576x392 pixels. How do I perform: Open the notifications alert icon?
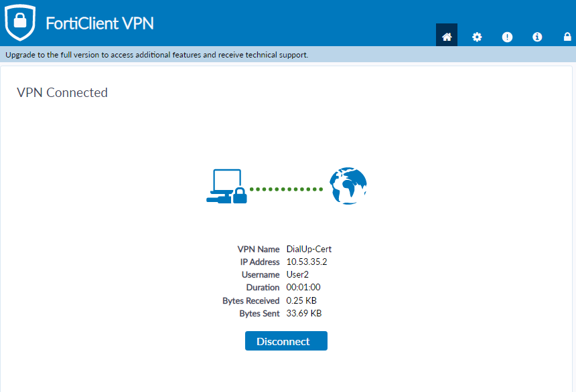507,37
